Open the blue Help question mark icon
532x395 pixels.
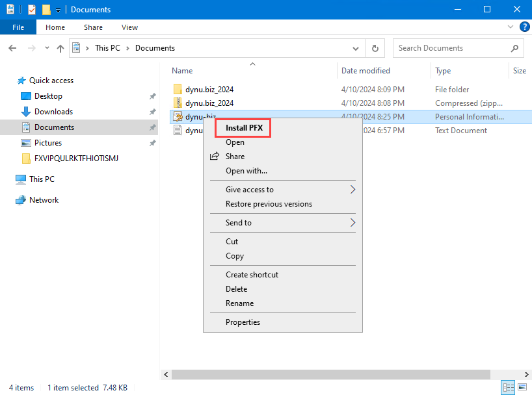click(525, 27)
